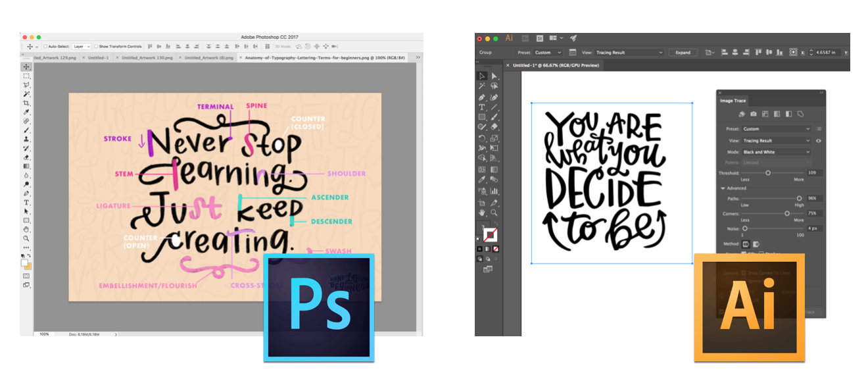Open View dropdown in Illustrator control bar
The height and width of the screenshot is (383, 868).
pyautogui.click(x=629, y=53)
